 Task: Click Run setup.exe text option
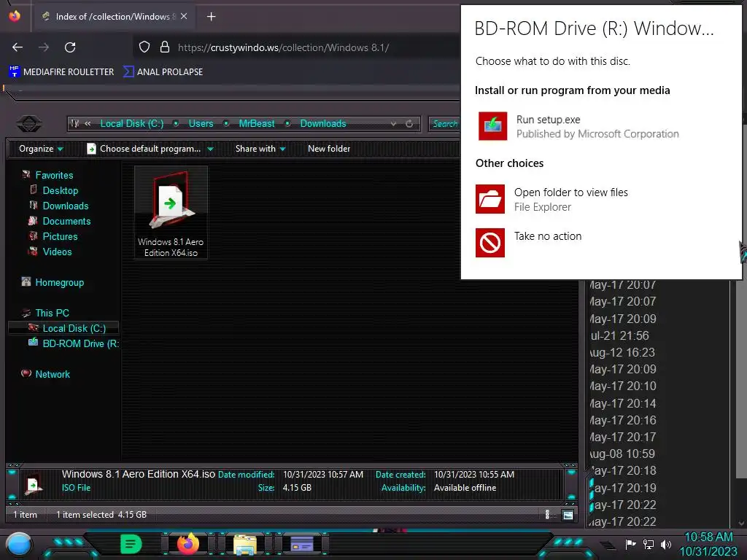click(549, 120)
